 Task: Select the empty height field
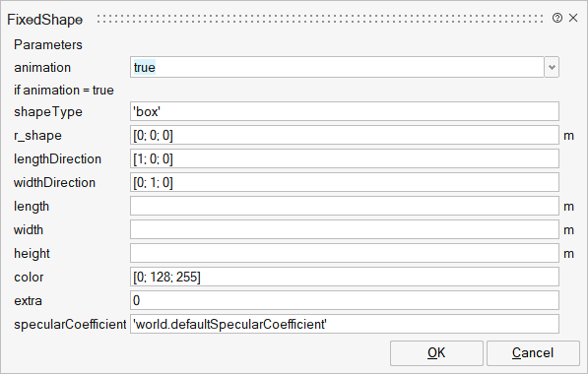[345, 253]
